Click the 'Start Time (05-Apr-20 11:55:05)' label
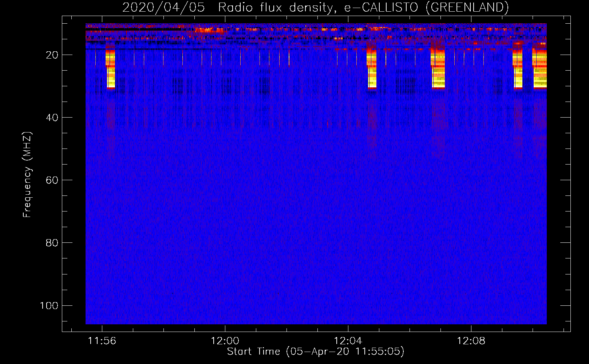589x364 pixels. pyautogui.click(x=316, y=351)
